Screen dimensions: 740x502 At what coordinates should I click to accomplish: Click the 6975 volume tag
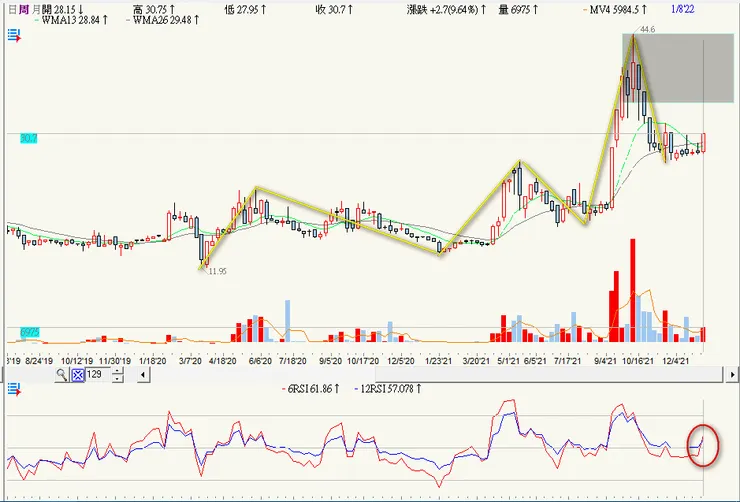29,332
